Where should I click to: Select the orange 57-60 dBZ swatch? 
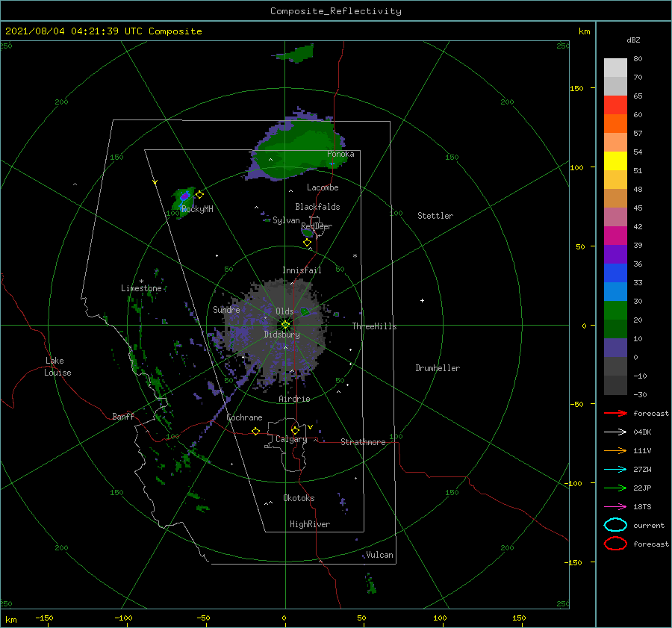pyautogui.click(x=615, y=124)
